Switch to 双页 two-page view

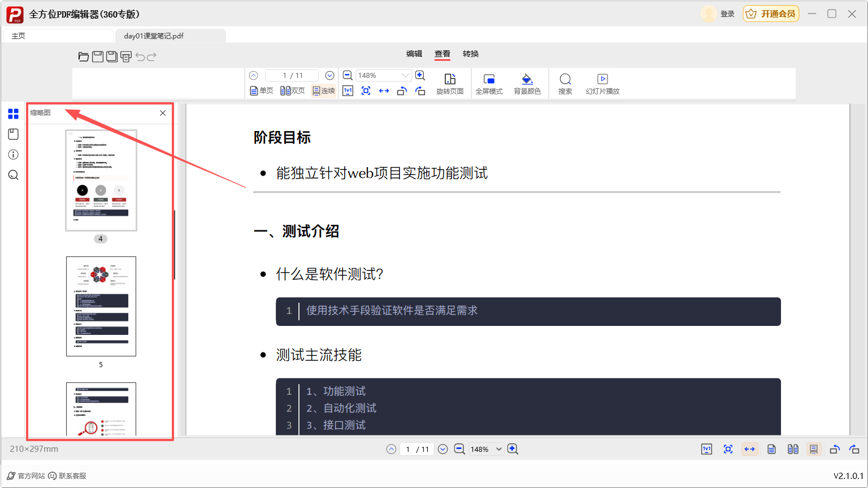tap(293, 91)
